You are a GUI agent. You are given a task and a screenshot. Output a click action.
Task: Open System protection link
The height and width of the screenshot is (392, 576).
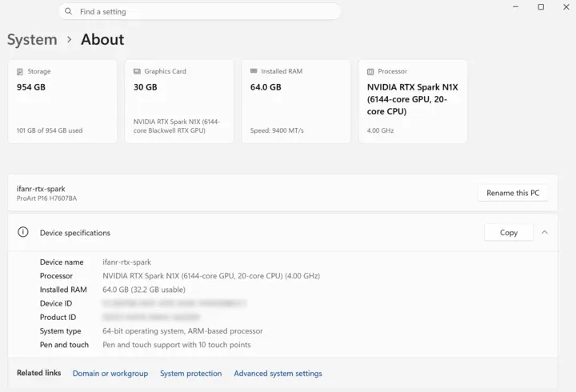190,374
